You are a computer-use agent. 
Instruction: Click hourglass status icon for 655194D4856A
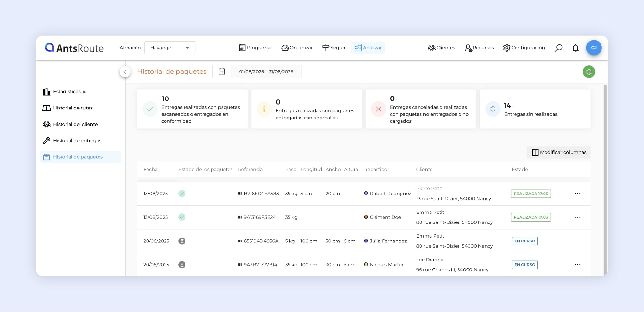[x=182, y=241]
